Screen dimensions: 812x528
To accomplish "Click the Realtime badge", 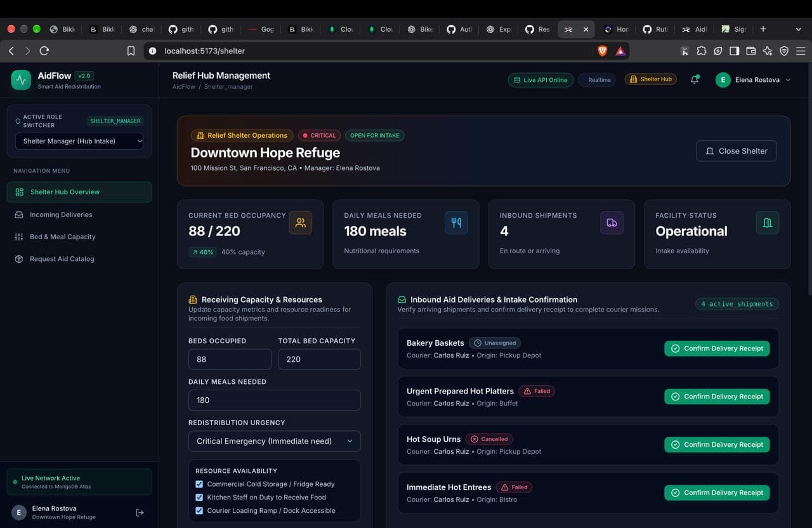I will (x=597, y=80).
